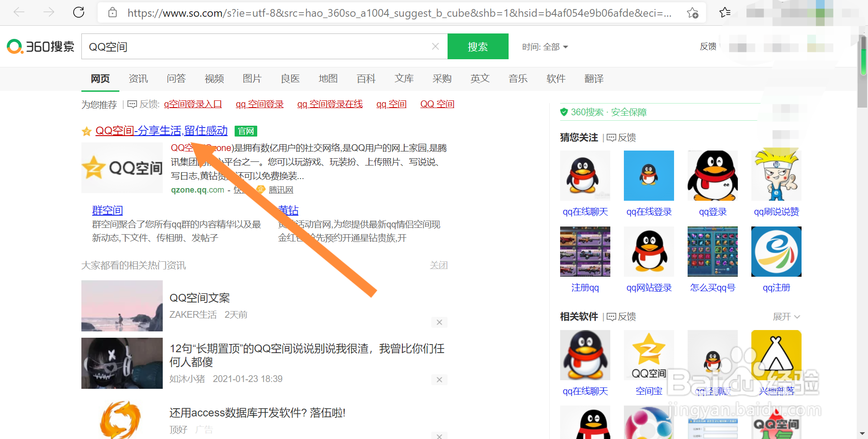Open the 采购 tab
Image resolution: width=868 pixels, height=439 pixels.
[442, 79]
